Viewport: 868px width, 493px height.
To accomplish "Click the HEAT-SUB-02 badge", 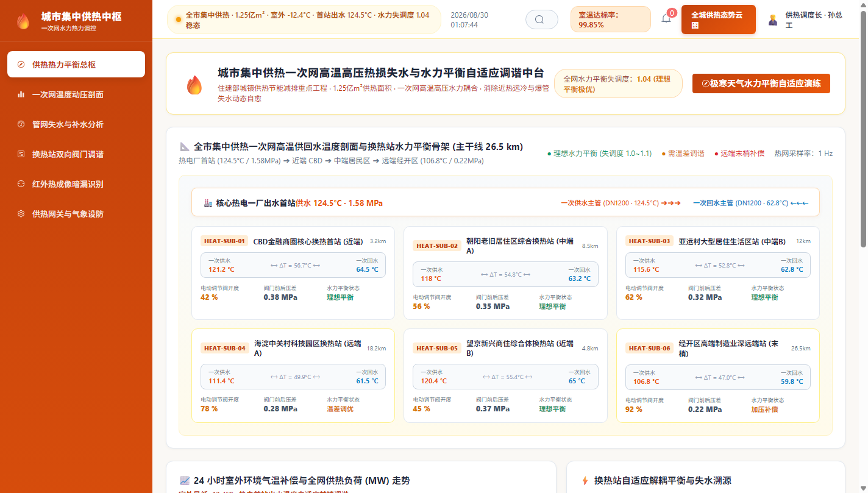I will pyautogui.click(x=436, y=246).
